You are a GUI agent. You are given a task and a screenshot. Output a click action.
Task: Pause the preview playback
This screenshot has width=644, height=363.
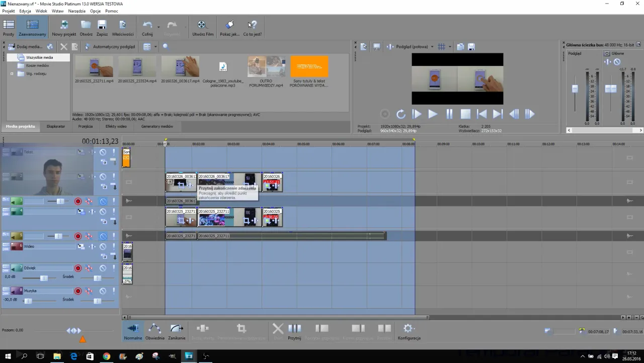click(x=449, y=114)
